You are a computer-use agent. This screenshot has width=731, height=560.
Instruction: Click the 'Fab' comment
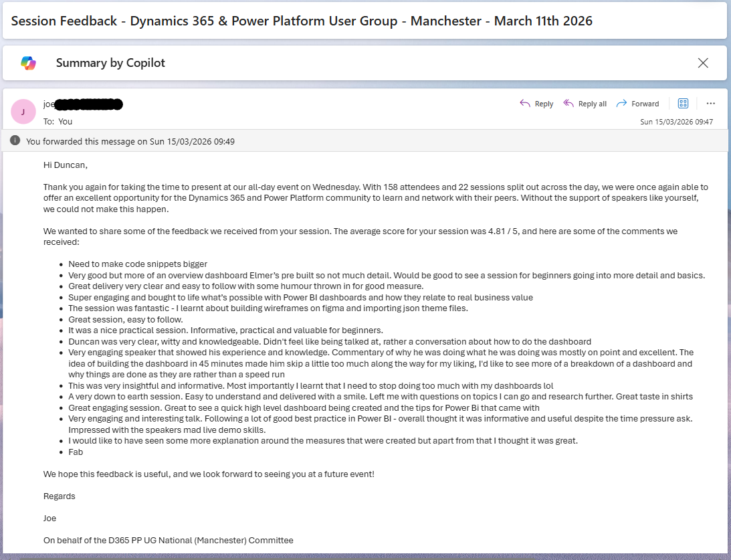tap(76, 452)
